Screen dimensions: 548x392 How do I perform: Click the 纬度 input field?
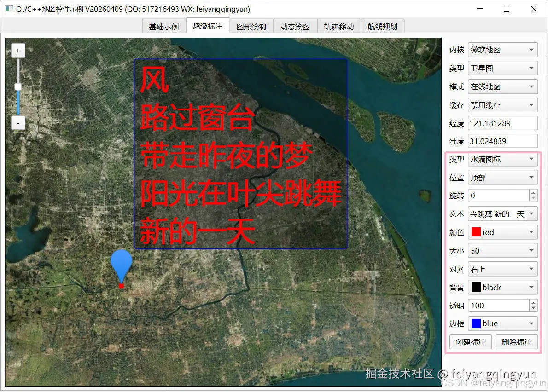502,141
